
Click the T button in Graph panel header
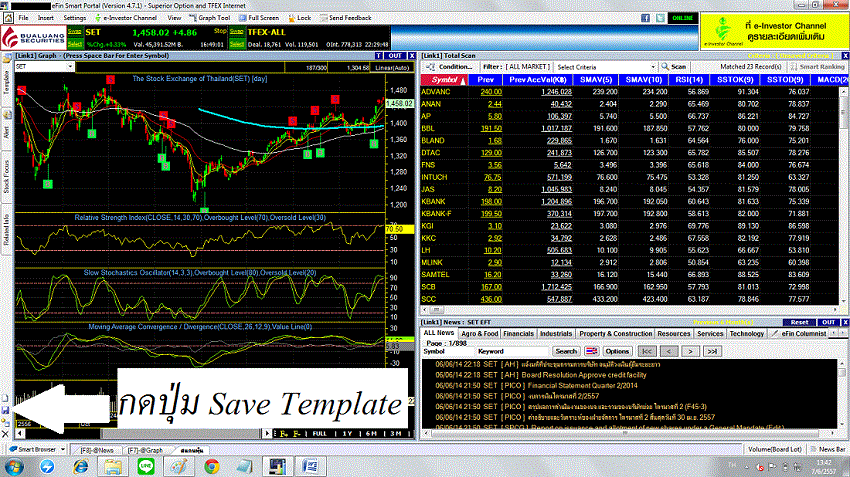coord(379,56)
